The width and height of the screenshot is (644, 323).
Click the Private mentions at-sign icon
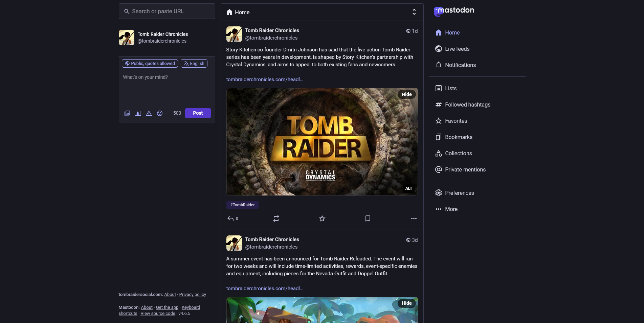click(439, 169)
